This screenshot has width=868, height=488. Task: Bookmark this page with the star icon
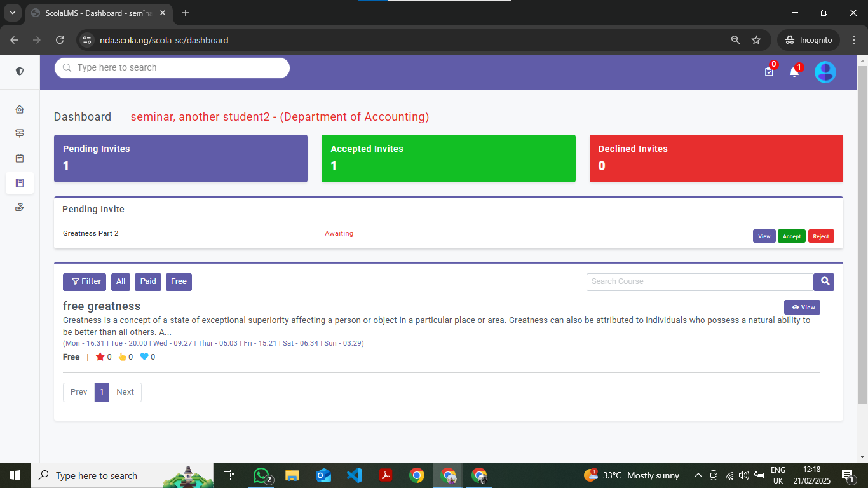[756, 40]
